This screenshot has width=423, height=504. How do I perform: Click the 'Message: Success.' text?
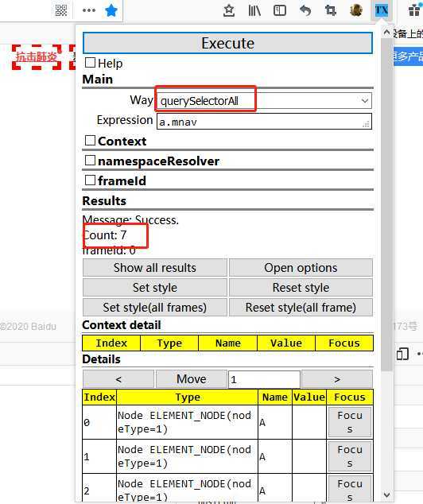130,220
